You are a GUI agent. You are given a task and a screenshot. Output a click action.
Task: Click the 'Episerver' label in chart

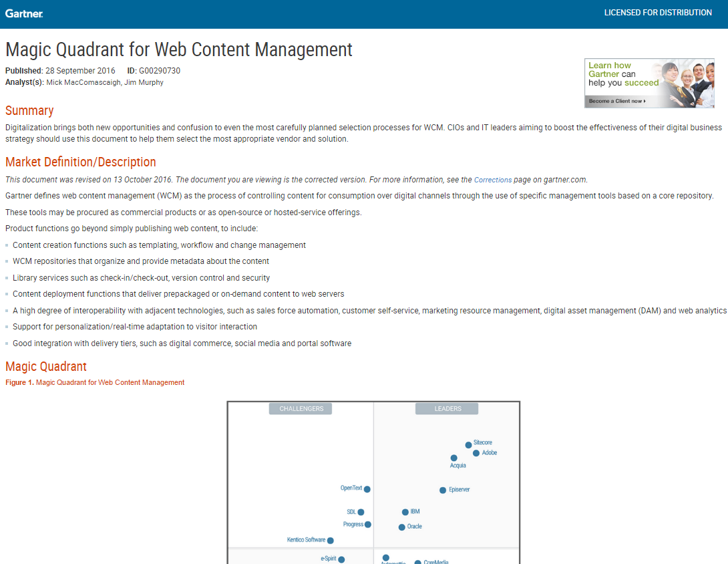click(460, 490)
